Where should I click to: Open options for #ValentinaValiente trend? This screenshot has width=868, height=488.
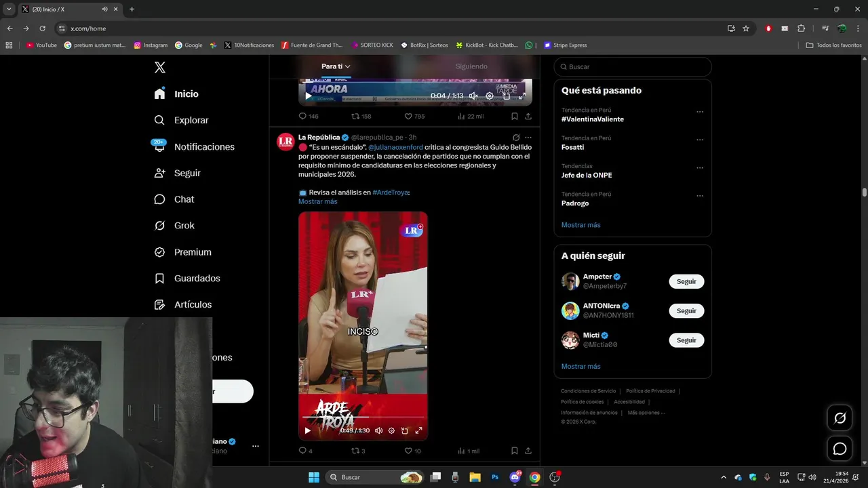(x=700, y=112)
